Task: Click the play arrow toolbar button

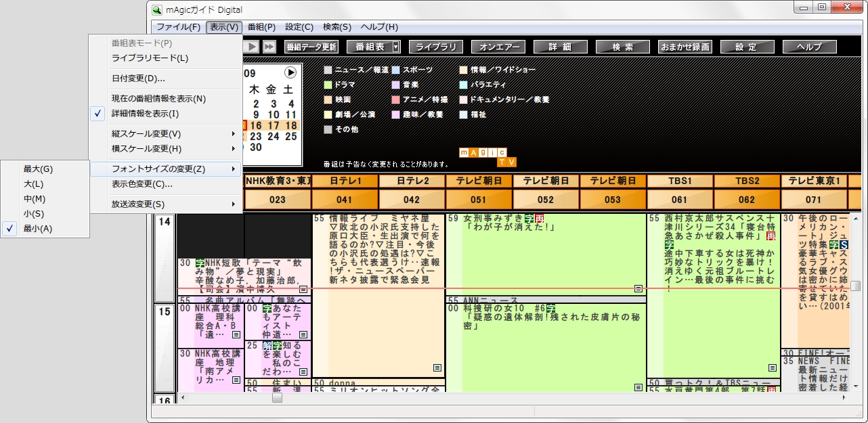Action: point(252,47)
